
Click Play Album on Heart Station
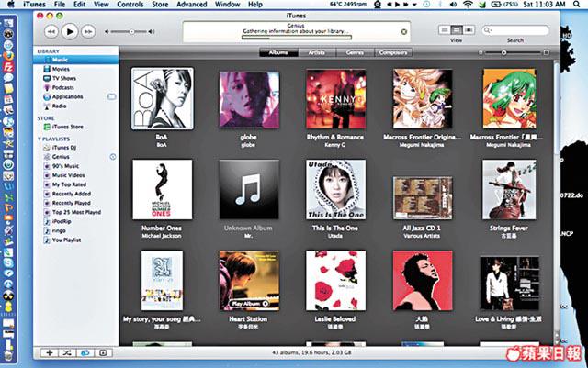[x=249, y=303]
